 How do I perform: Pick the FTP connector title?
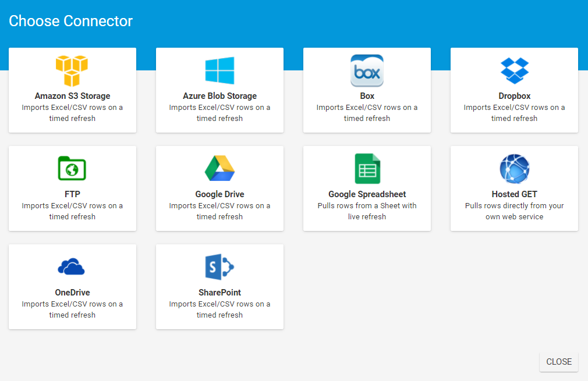point(72,194)
